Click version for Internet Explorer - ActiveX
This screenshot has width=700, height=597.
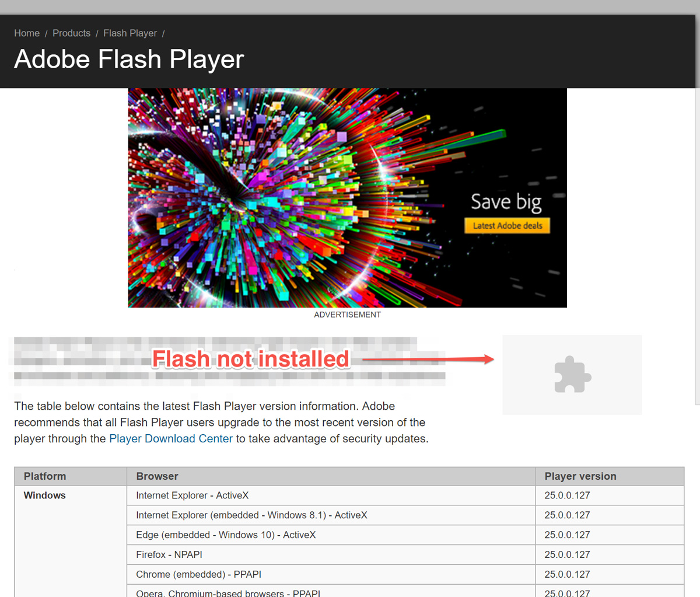pyautogui.click(x=567, y=495)
